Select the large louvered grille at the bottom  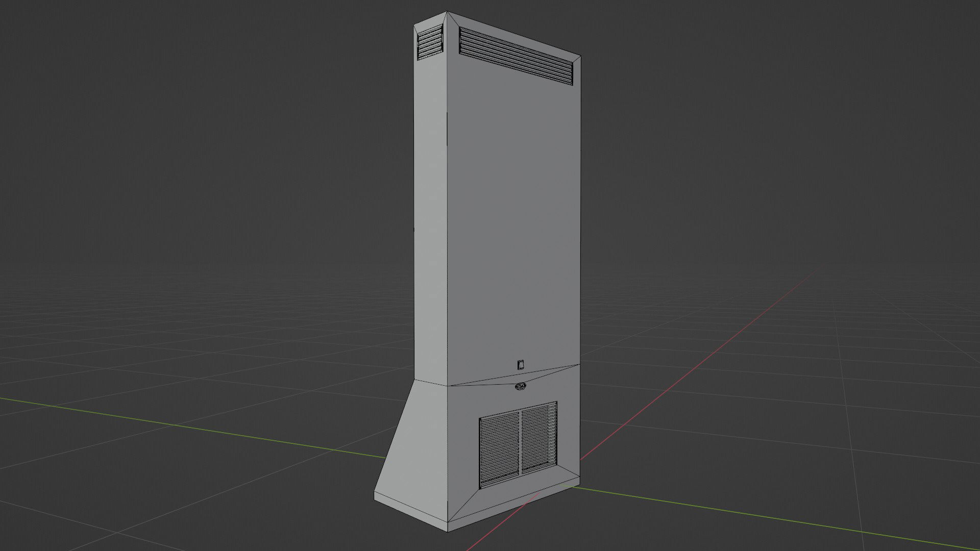coord(518,445)
